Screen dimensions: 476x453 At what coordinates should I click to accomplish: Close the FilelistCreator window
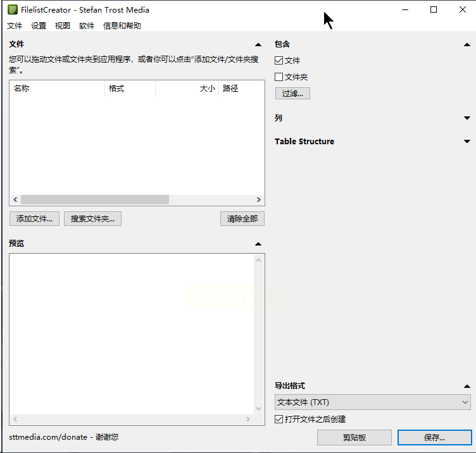click(x=462, y=9)
